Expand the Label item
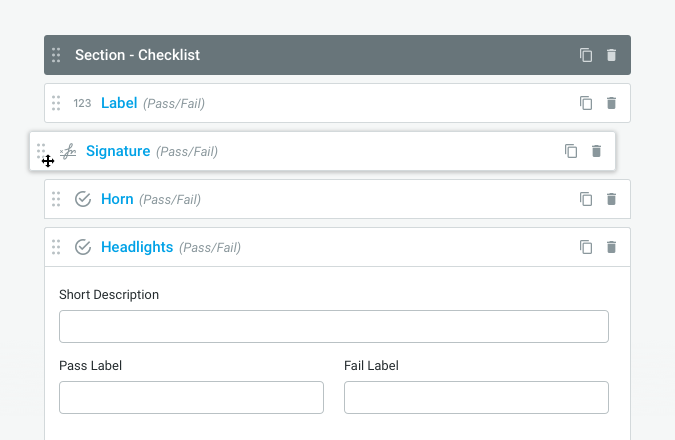Screen dimensions: 675x440 119,103
